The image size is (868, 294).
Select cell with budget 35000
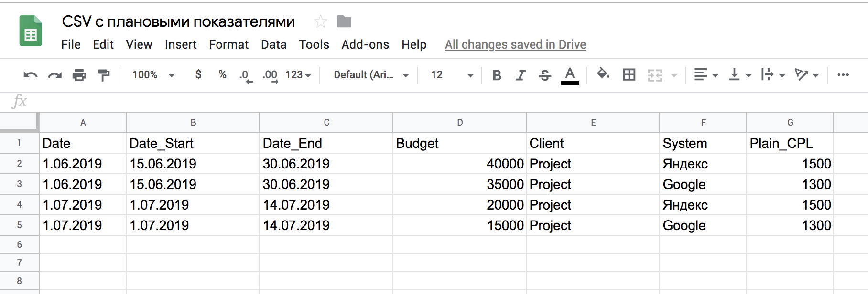460,184
